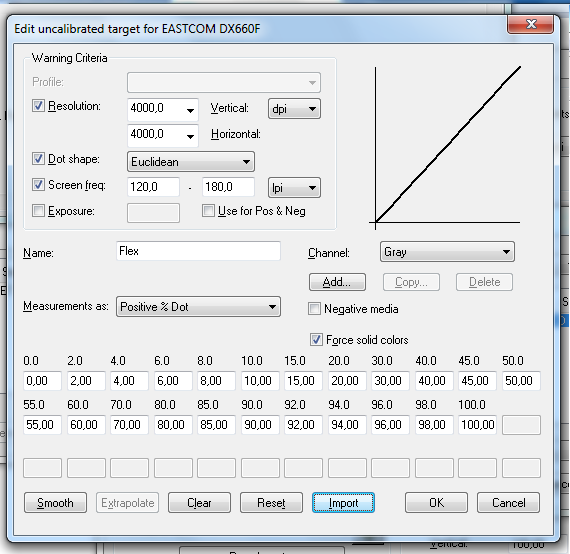Open the lpi units dropdown
The height and width of the screenshot is (554, 570).
click(294, 188)
